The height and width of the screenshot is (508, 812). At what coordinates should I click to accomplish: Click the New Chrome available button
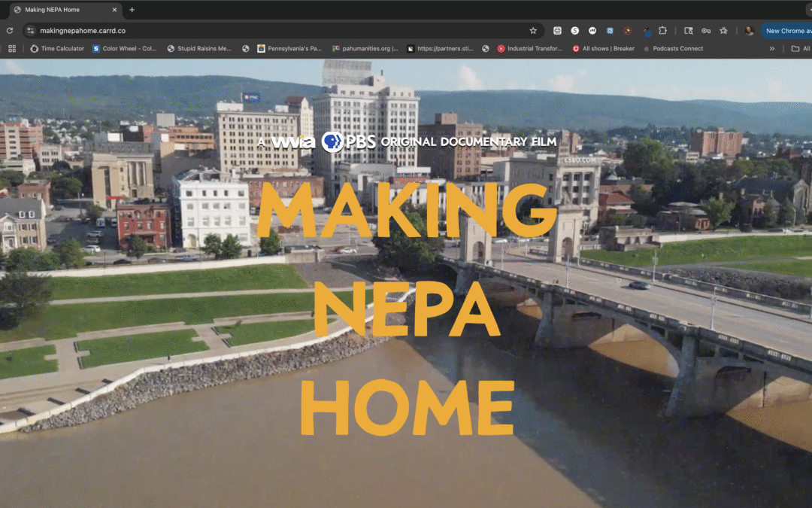pyautogui.click(x=787, y=31)
